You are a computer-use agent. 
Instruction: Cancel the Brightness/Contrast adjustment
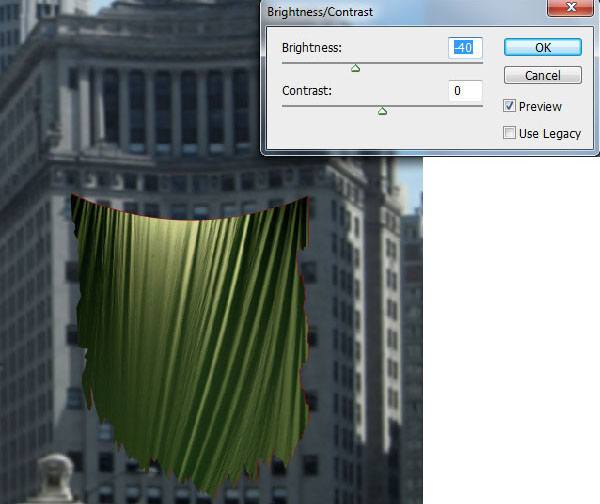tap(542, 76)
